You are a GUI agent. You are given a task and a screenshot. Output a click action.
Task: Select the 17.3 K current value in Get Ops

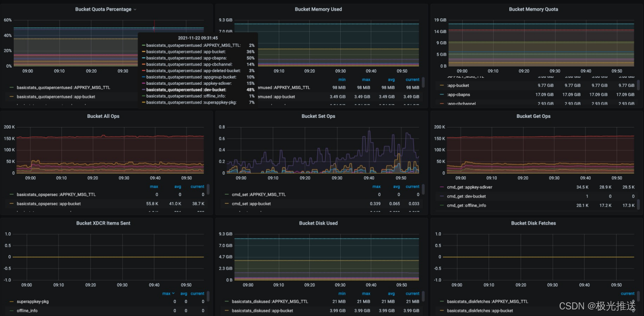629,205
